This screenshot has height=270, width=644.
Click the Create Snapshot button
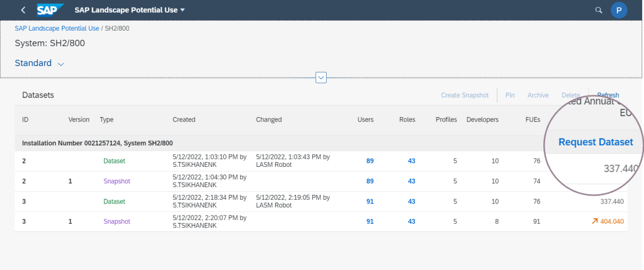pyautogui.click(x=465, y=96)
